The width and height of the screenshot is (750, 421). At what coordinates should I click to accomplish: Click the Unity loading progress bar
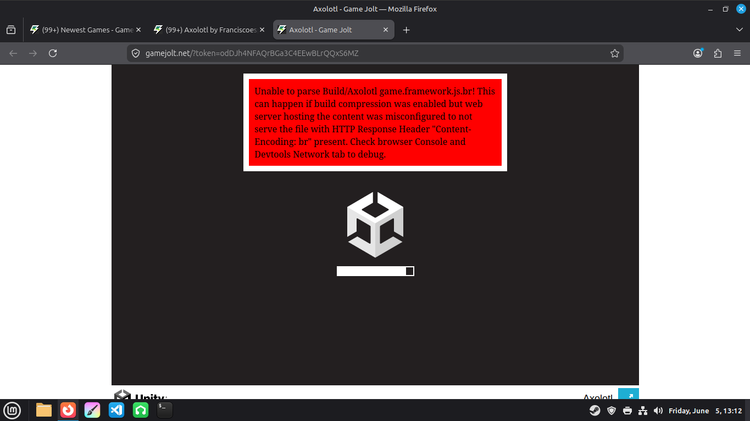coord(375,271)
